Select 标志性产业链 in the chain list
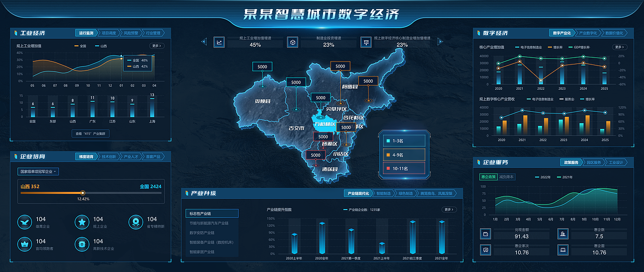 pyautogui.click(x=212, y=214)
